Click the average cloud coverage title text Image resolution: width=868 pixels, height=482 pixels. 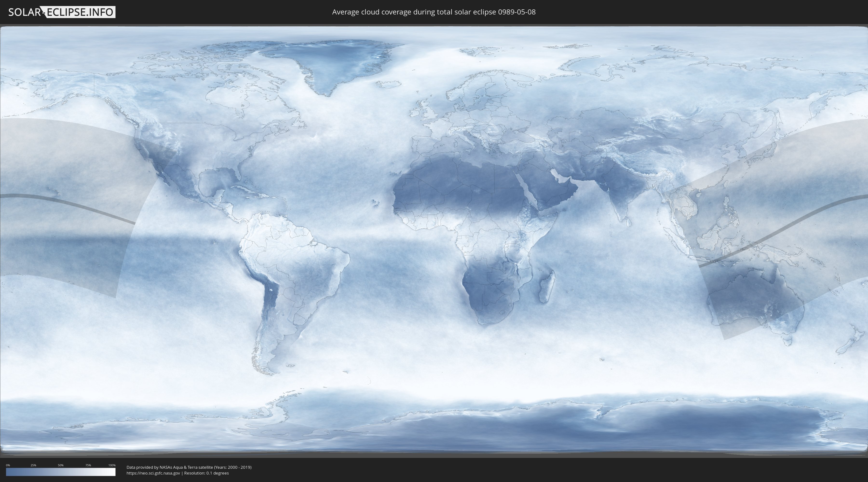pyautogui.click(x=434, y=12)
